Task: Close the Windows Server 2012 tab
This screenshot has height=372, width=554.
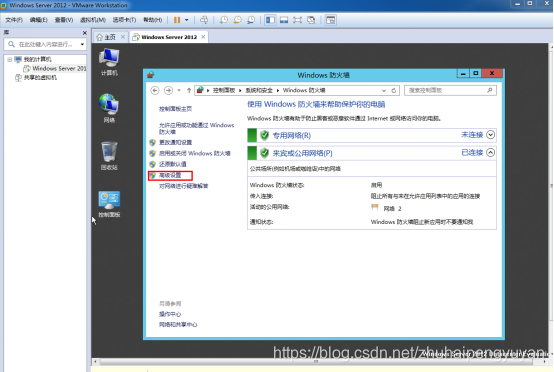Action: pyautogui.click(x=203, y=37)
